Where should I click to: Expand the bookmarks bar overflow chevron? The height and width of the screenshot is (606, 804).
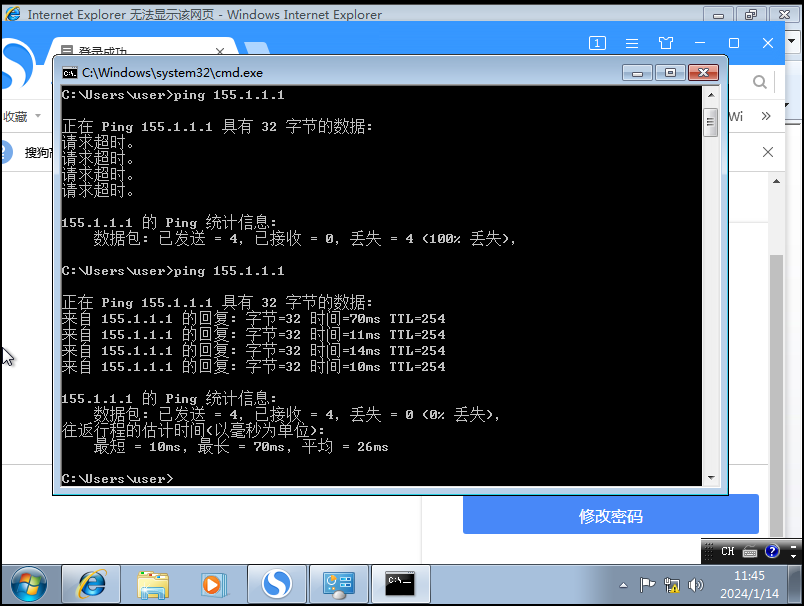pos(766,116)
